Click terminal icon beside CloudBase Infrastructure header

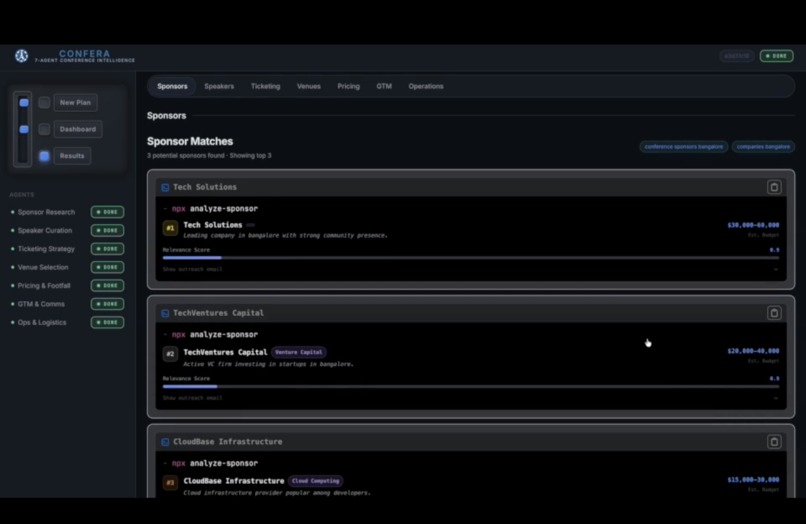coord(165,442)
